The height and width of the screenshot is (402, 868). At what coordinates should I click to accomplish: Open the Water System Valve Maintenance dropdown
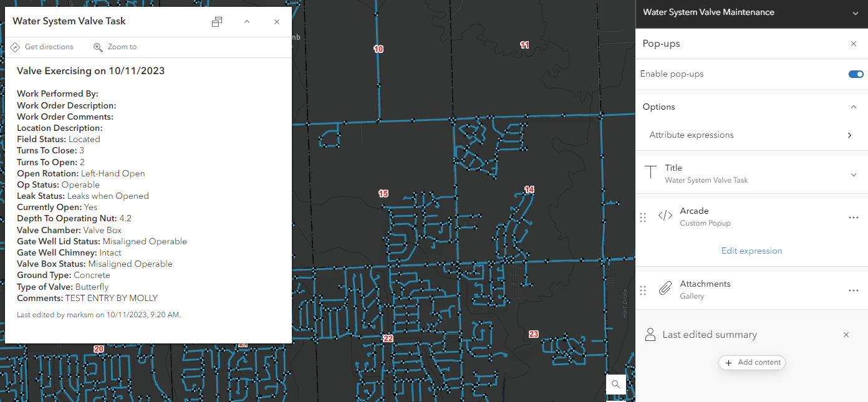pos(856,12)
